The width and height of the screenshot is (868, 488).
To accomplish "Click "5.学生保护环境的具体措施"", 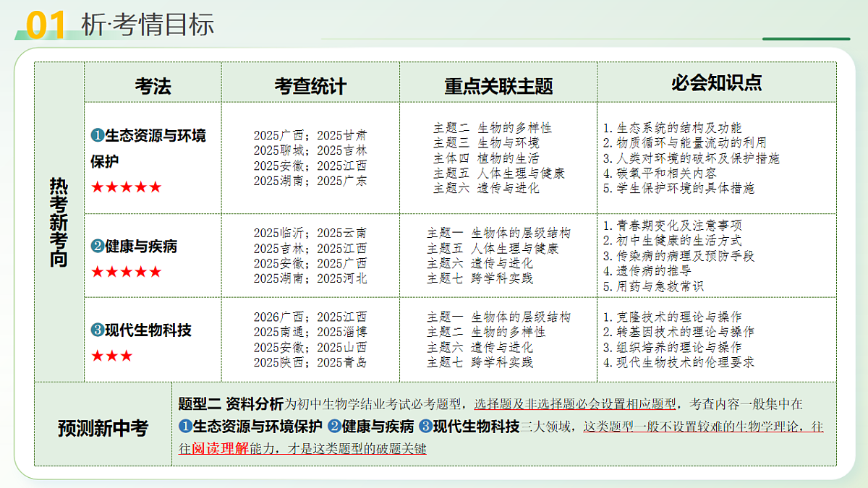I will [679, 188].
